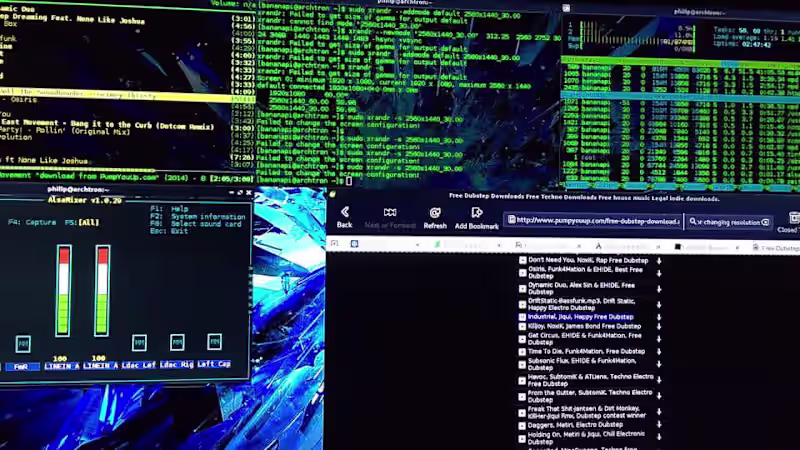
Task: Switch to the first browser tab with blue icon
Action: (385, 244)
